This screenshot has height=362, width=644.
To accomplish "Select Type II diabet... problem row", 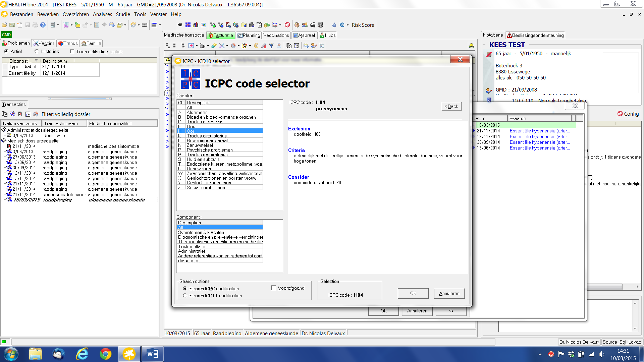I will click(x=51, y=66).
